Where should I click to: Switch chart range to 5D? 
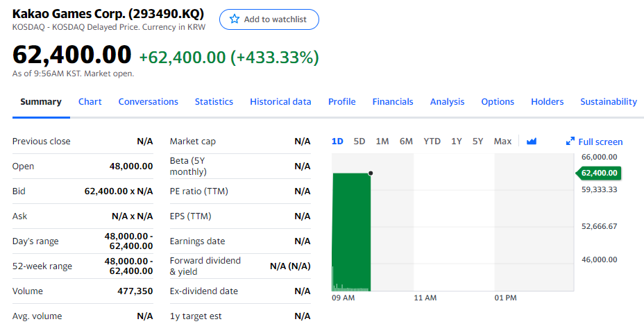[359, 142]
